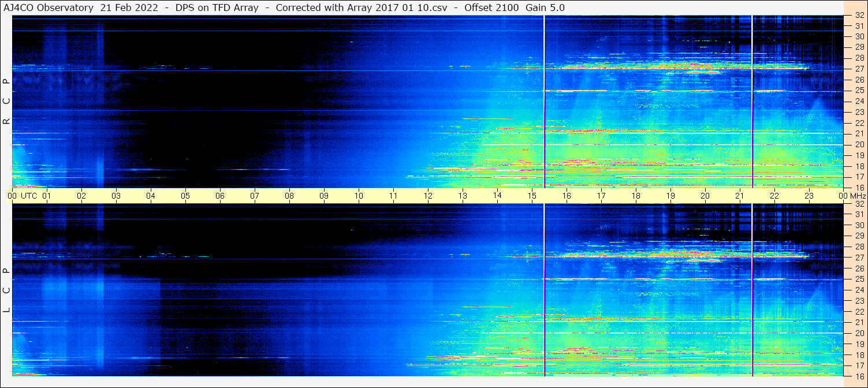Click the 22 MHz label on LCP scale

tap(859, 312)
